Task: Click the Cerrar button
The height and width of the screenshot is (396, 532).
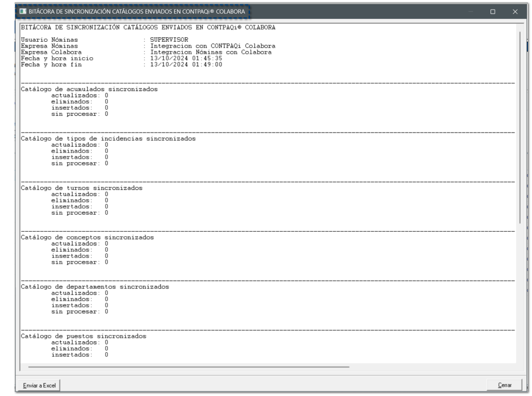Action: click(504, 385)
